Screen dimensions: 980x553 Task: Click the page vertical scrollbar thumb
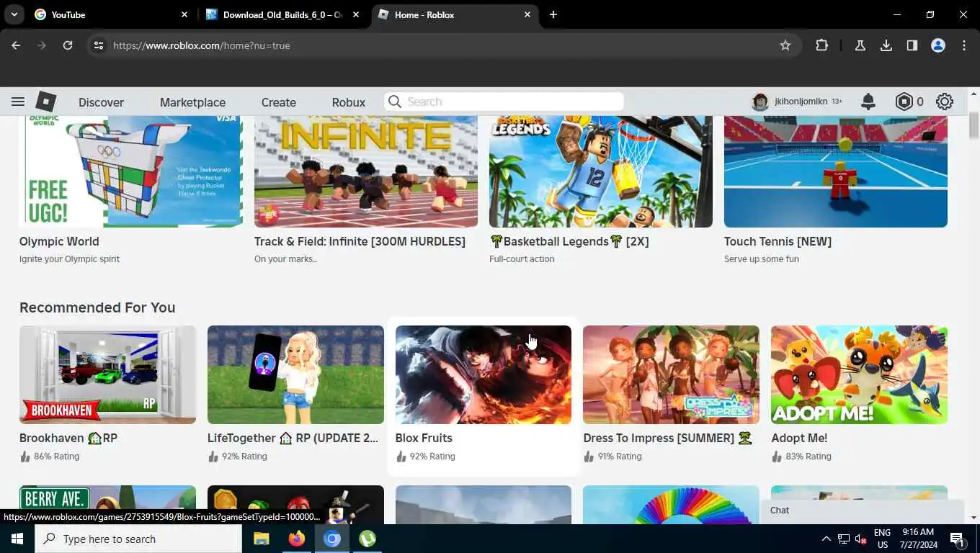974,126
